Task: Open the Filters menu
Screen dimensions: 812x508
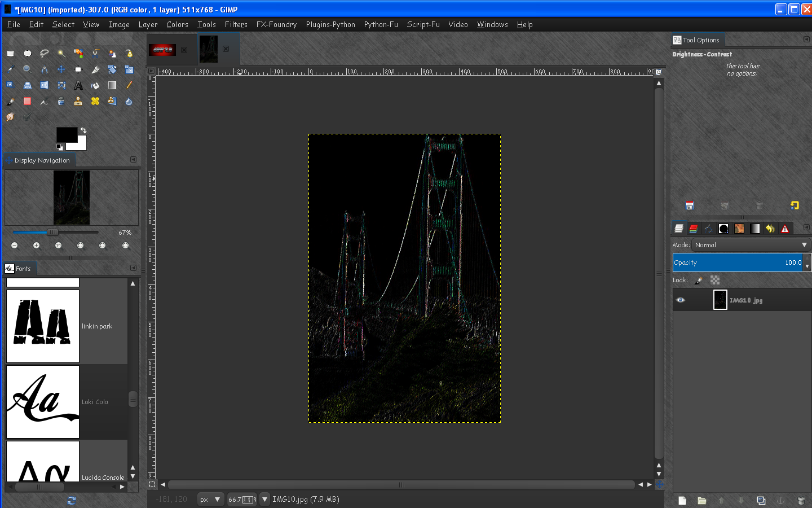Action: pyautogui.click(x=236, y=24)
